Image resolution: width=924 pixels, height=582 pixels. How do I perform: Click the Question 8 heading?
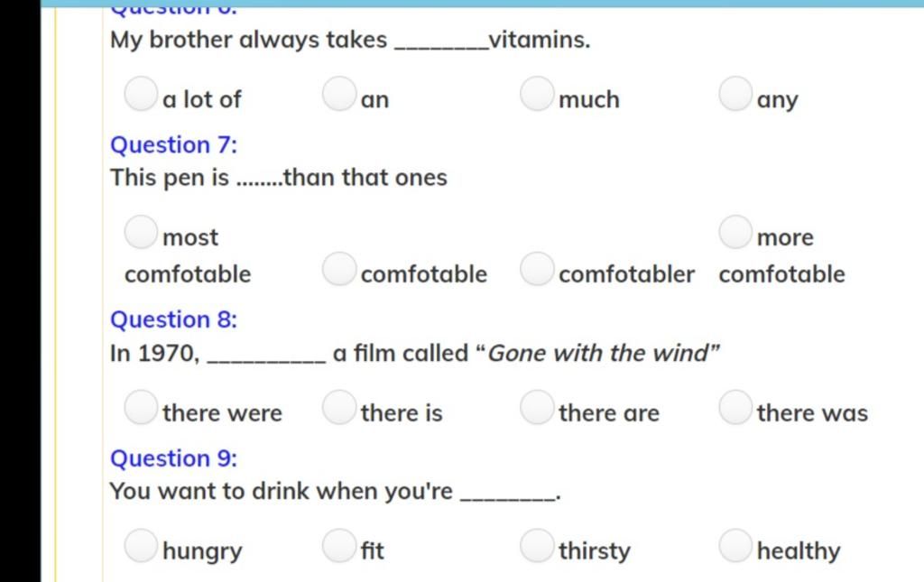[x=174, y=319]
